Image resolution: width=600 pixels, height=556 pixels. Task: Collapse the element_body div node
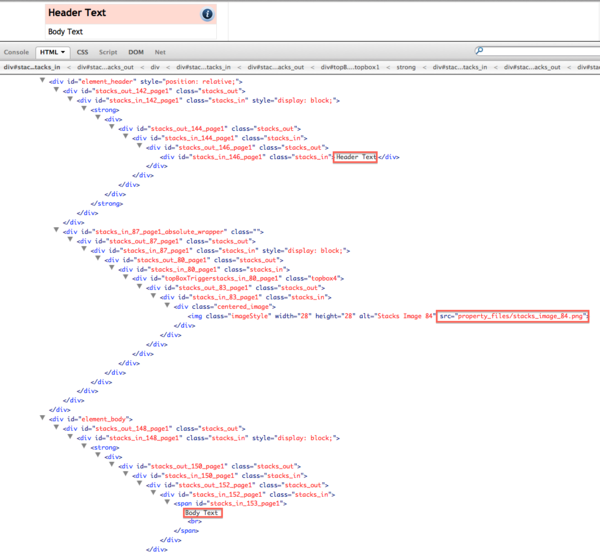tap(42, 418)
